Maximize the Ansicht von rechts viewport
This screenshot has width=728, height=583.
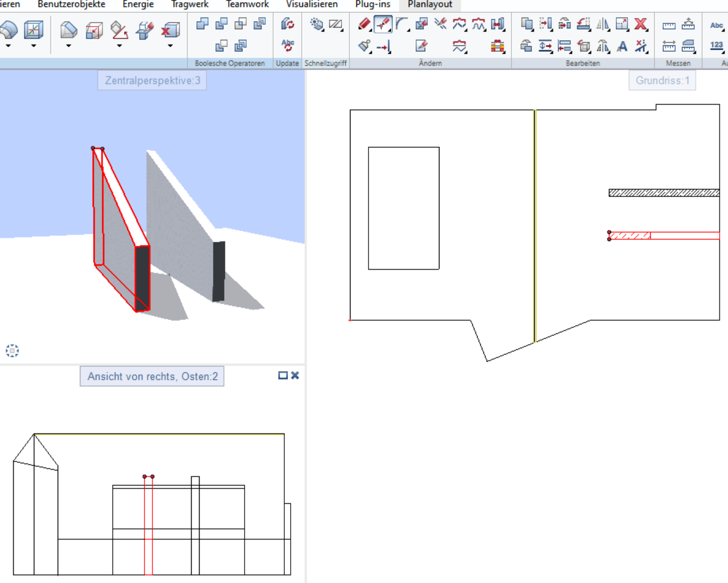(x=283, y=375)
